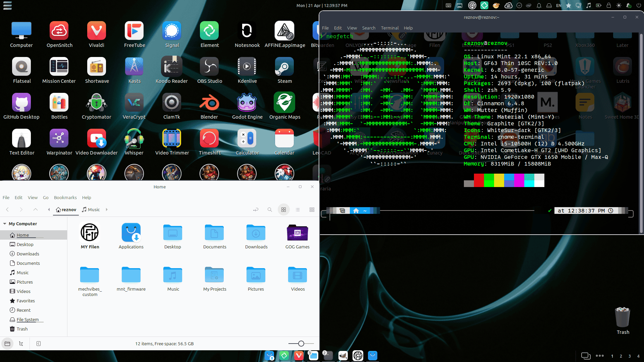Open the three-dots menu in the bottom panel
644x362 pixels.
(600, 356)
